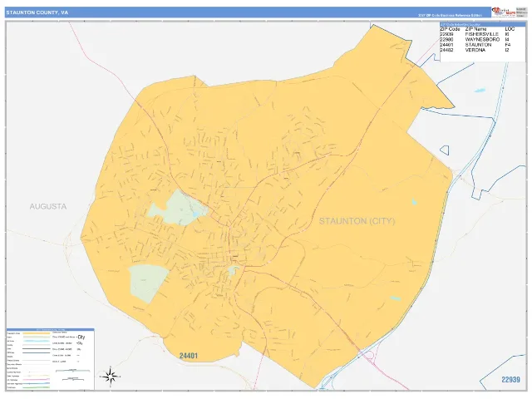Click the 'WAYNESBORO' index entry

click(x=482, y=39)
